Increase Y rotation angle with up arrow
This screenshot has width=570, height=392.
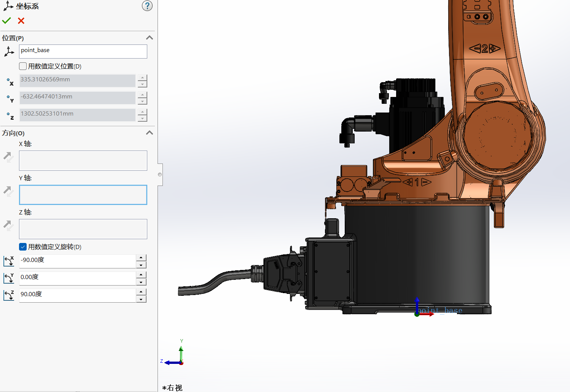[141, 275]
